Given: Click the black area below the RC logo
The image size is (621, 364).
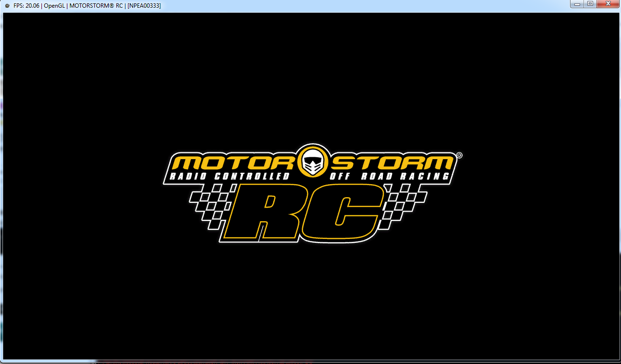Looking at the screenshot, I should click(310, 298).
